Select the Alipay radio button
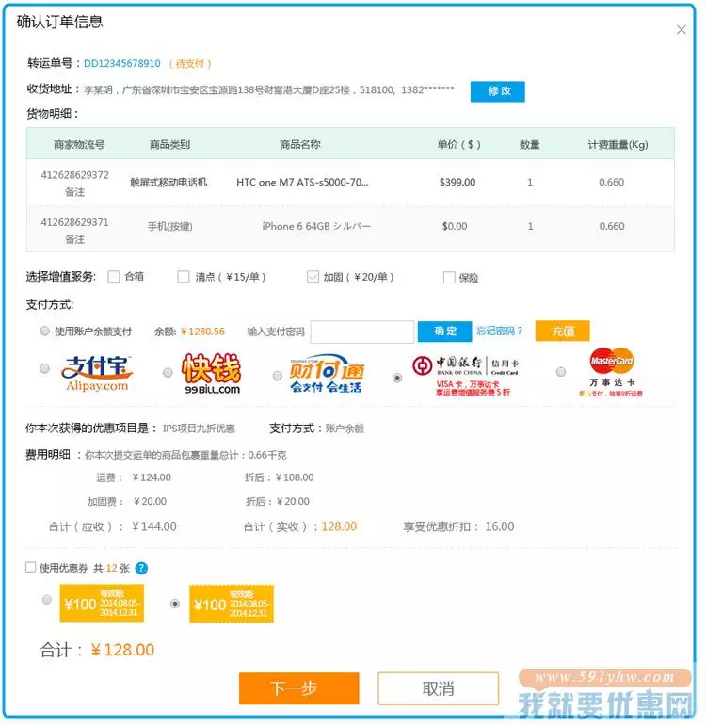 click(44, 368)
